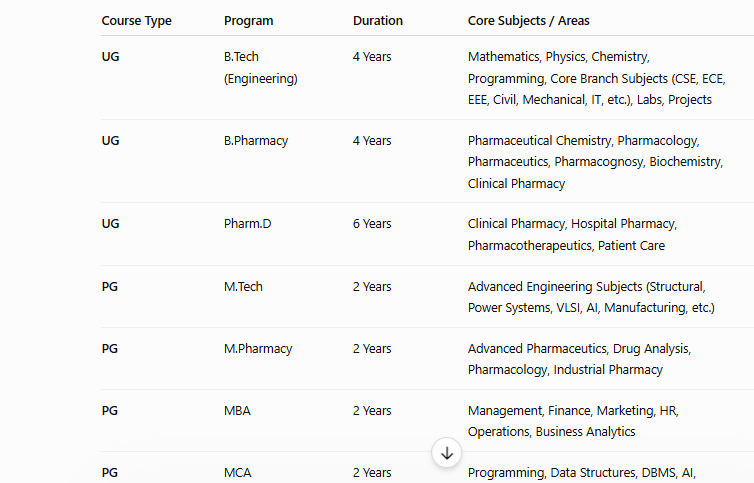Viewport: 754px width, 483px height.
Task: Click the 6 Years duration cell
Action: pos(372,224)
